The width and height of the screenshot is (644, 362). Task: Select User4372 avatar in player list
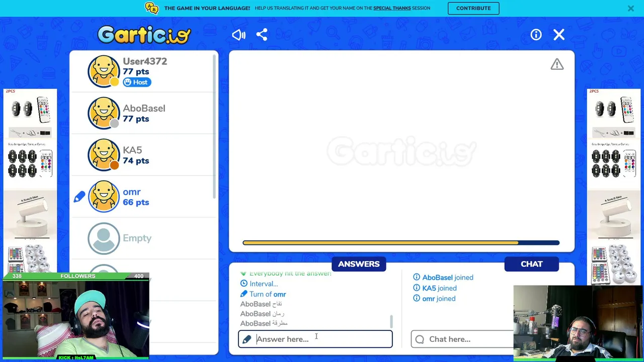[104, 71]
